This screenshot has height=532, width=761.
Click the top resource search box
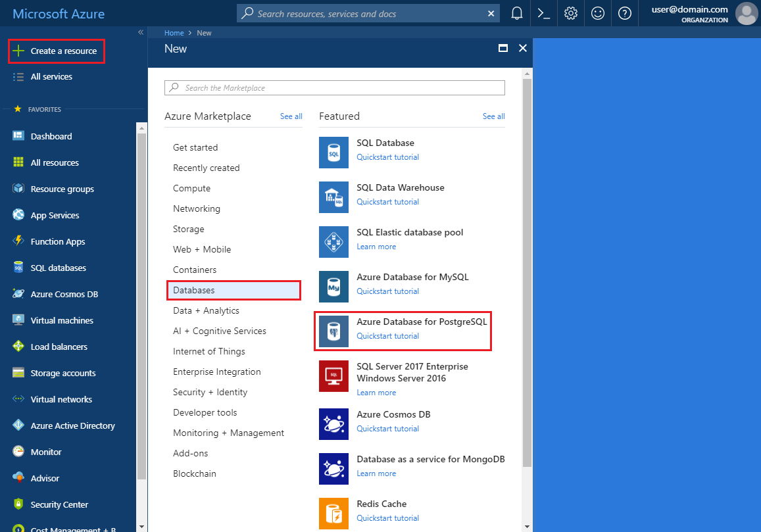[x=368, y=14]
